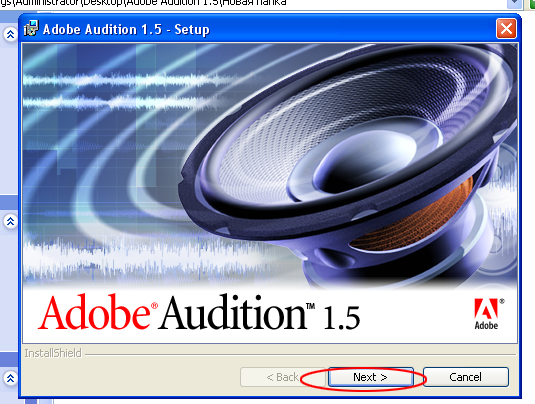Open the Explorer address bar dropdown
The height and width of the screenshot is (404, 535).
[x=515, y=3]
